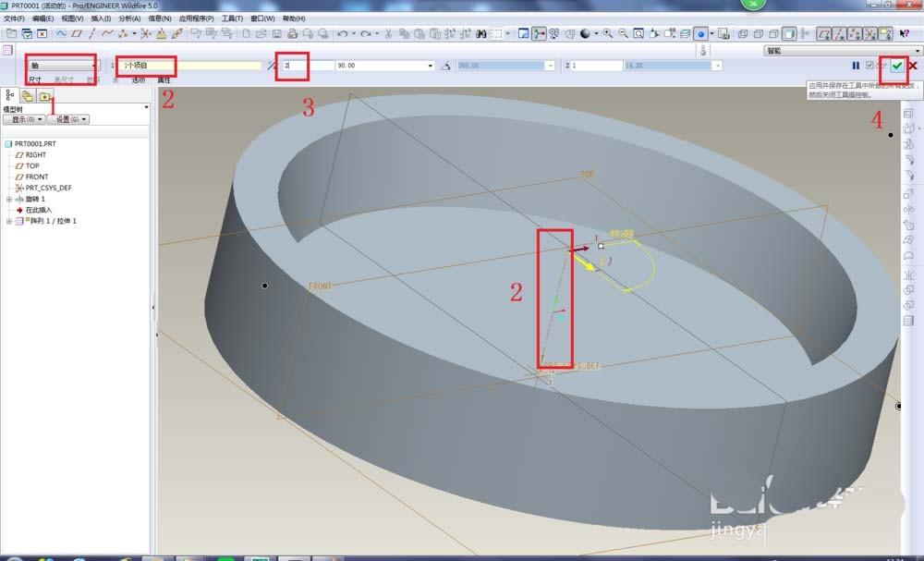The image size is (924, 561).
Task: Click the undo arrow icon
Action: tap(342, 34)
